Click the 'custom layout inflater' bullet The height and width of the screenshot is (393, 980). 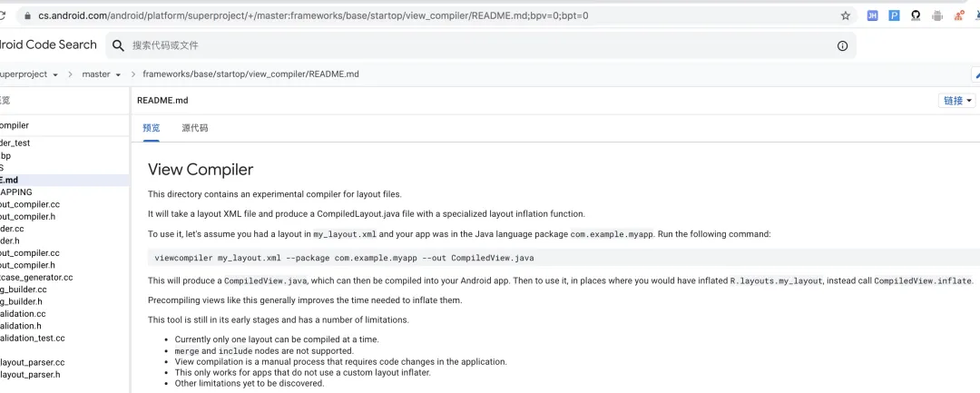tap(303, 372)
